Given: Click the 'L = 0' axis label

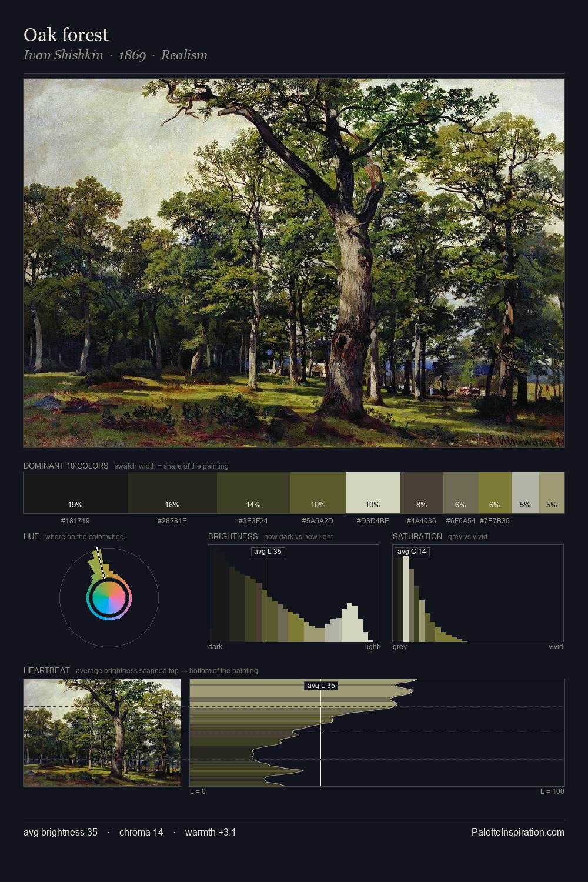Looking at the screenshot, I should [198, 791].
